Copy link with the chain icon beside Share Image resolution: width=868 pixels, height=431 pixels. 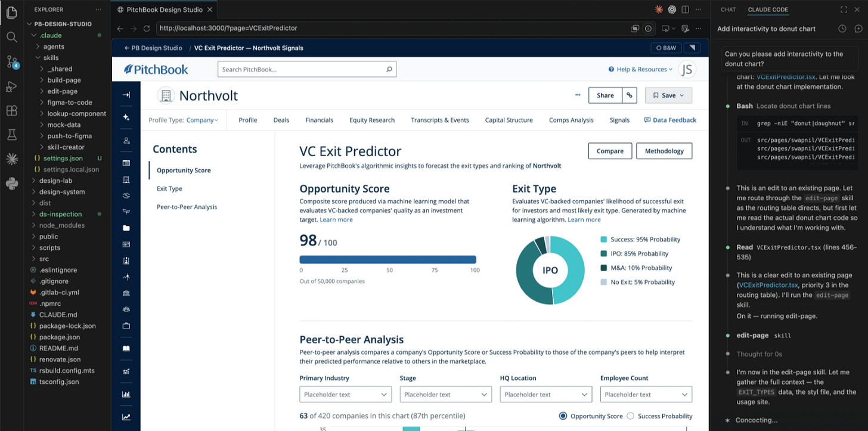point(630,95)
